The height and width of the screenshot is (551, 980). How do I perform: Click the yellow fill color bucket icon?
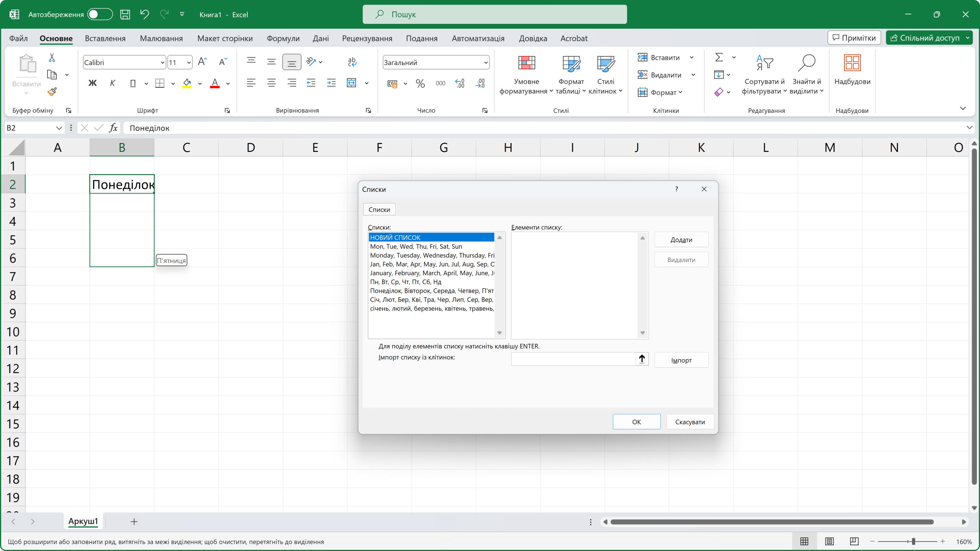point(187,83)
